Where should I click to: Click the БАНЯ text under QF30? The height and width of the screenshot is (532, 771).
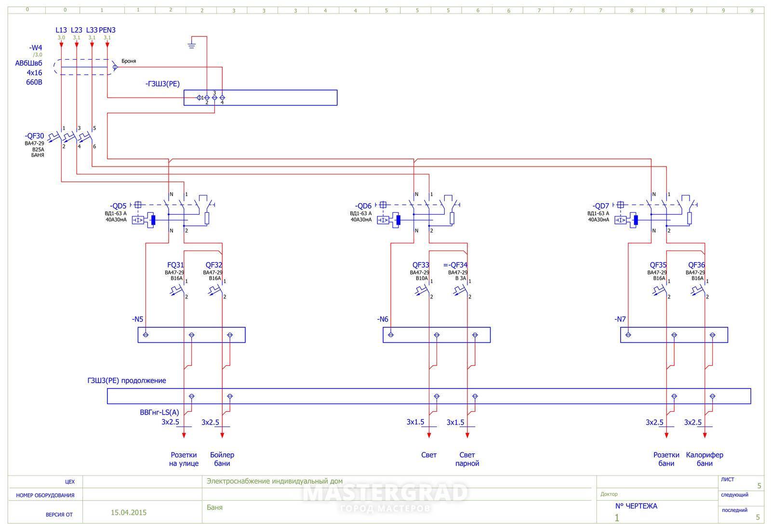click(38, 155)
